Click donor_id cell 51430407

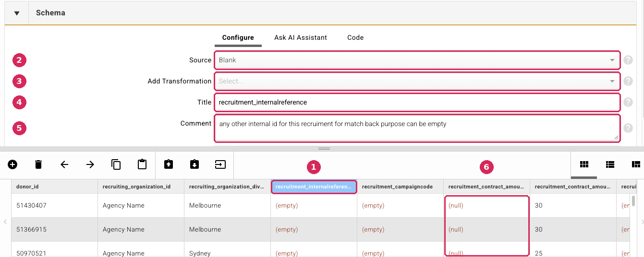[54, 205]
